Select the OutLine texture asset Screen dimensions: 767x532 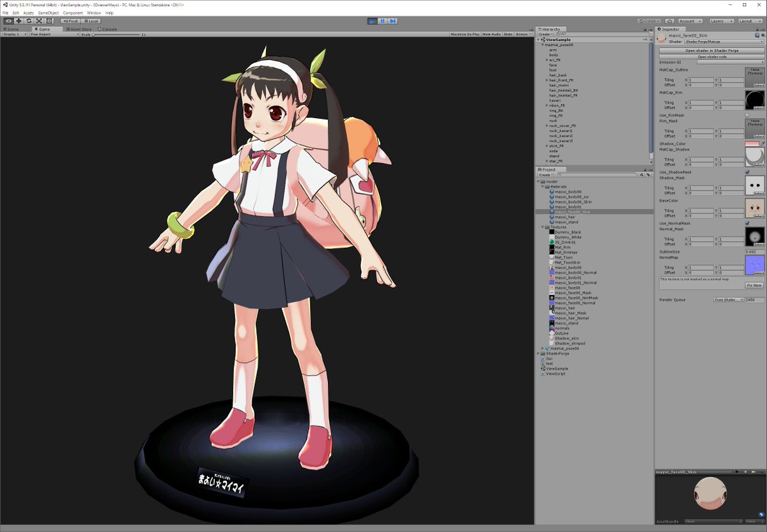coord(558,333)
